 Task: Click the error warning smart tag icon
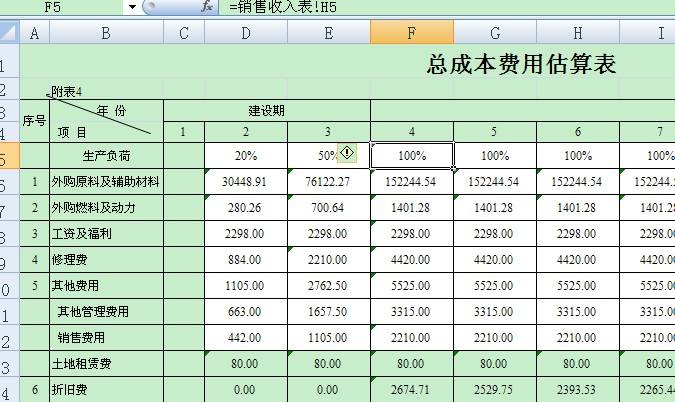tap(347, 152)
